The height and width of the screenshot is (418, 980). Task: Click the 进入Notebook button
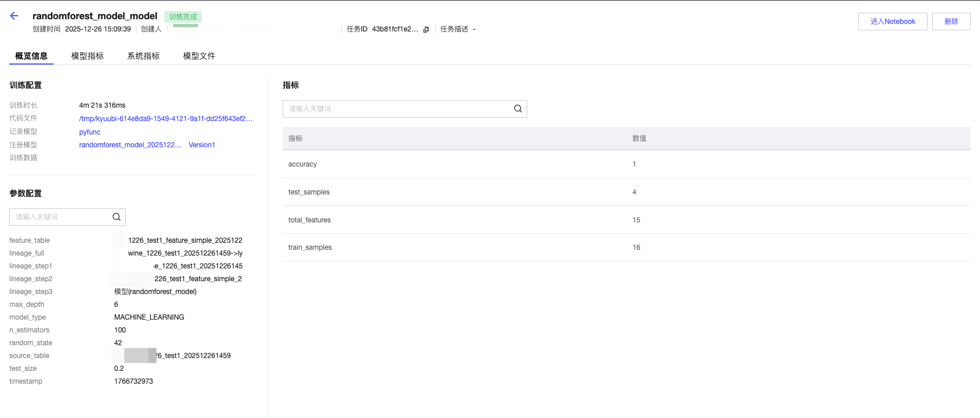(x=893, y=22)
